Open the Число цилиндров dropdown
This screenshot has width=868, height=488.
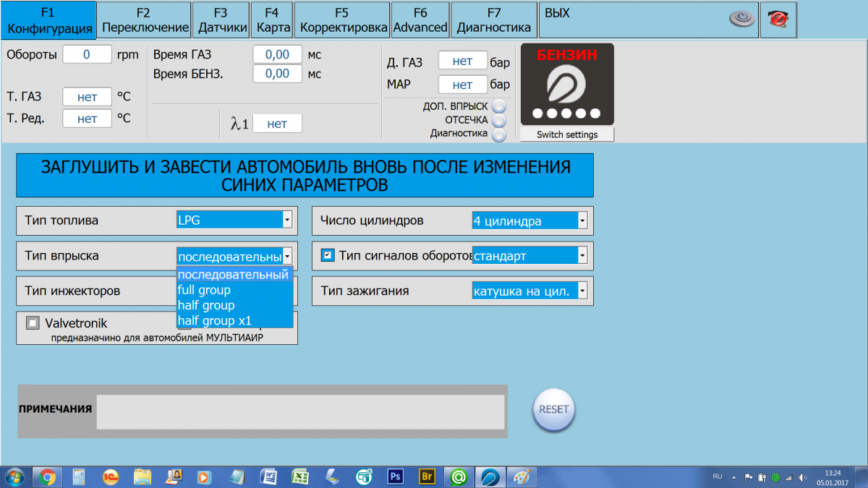coord(582,221)
